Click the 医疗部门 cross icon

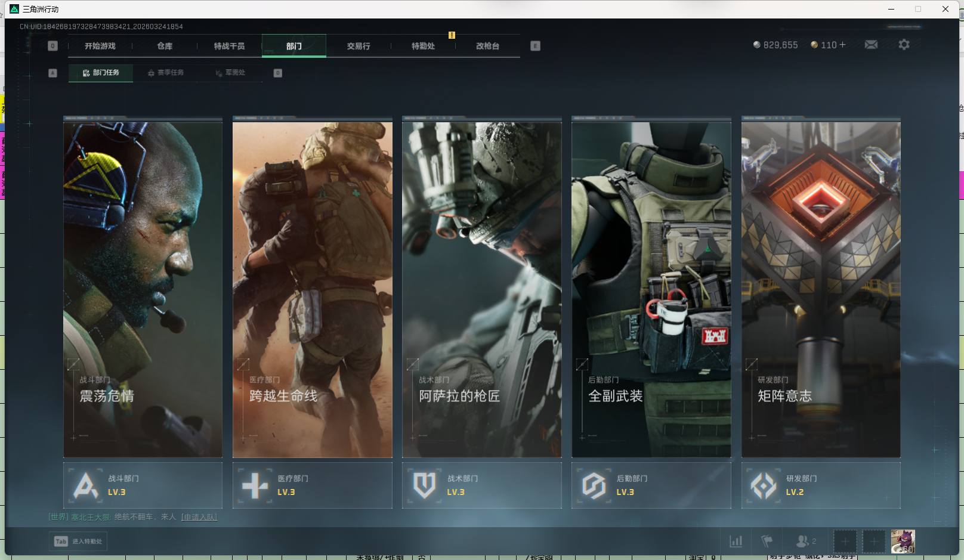pos(255,485)
